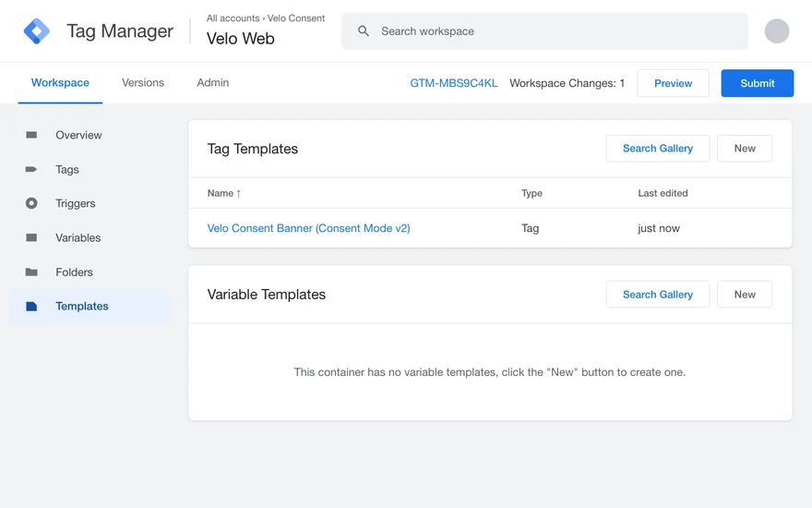Image resolution: width=812 pixels, height=508 pixels.
Task: Search Gallery for Tag Templates
Action: (658, 149)
